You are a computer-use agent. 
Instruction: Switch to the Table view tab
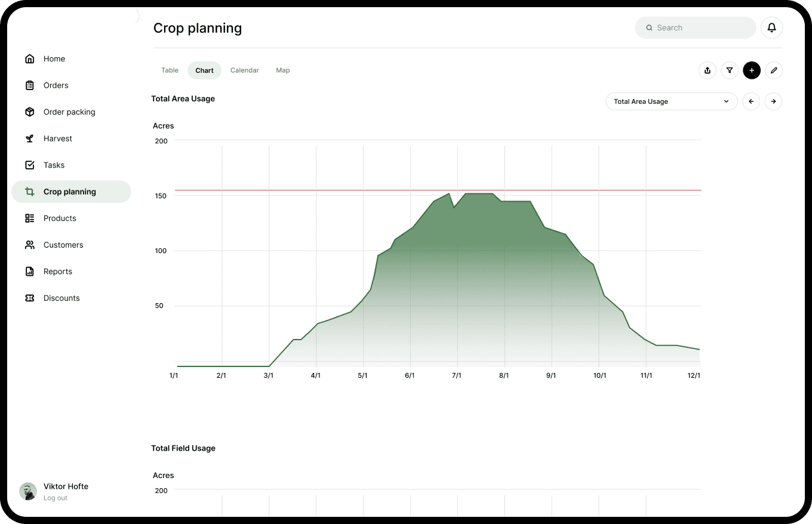tap(170, 70)
